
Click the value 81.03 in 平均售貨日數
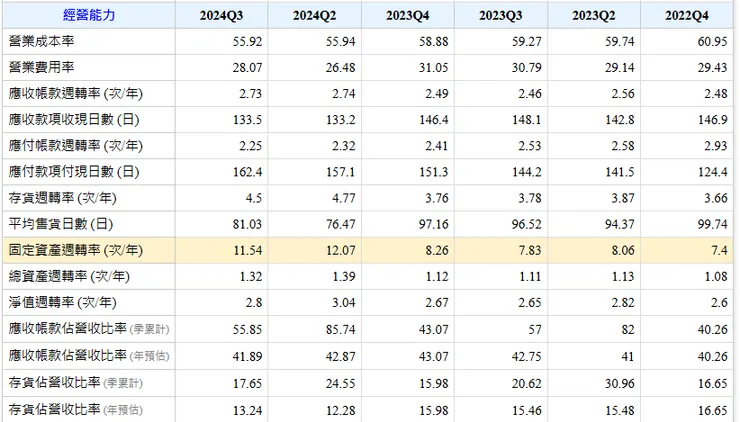point(247,224)
